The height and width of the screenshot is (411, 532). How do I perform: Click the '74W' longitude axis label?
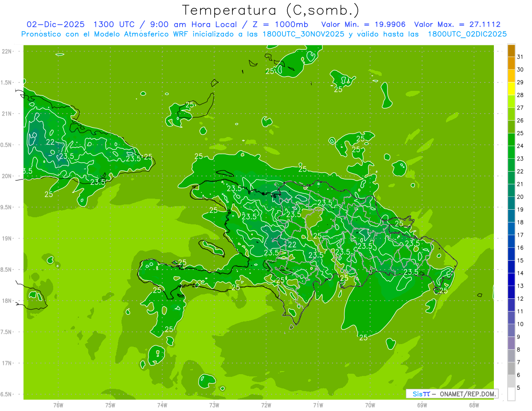(162, 405)
